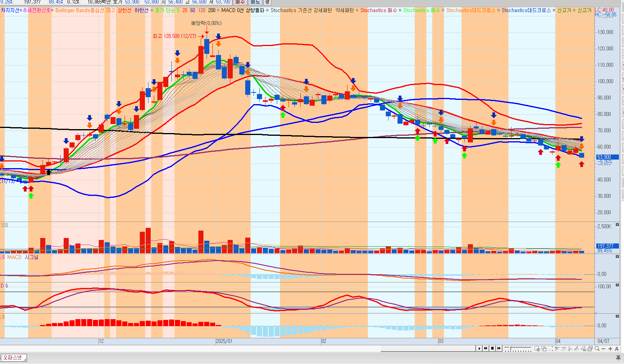This screenshot has width=624, height=364.
Task: Toggle the Bollinger Bands indicator legend marker
Action: click(53, 10)
